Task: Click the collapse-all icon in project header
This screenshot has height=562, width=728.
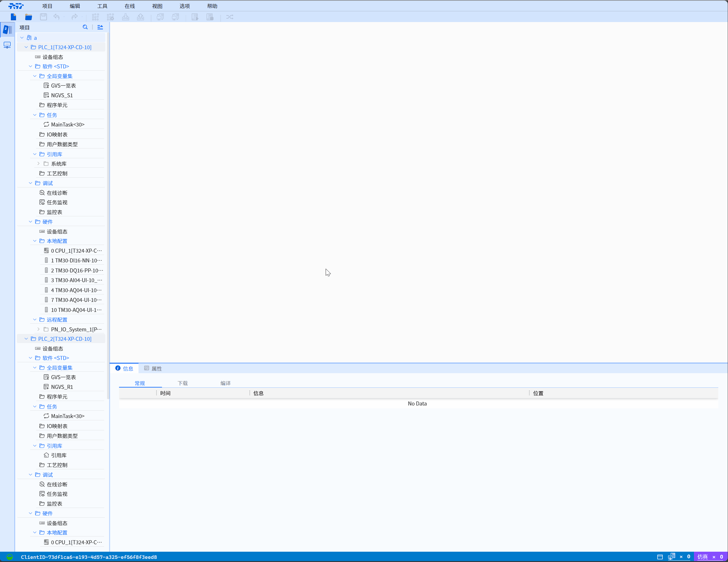Action: pyautogui.click(x=100, y=27)
